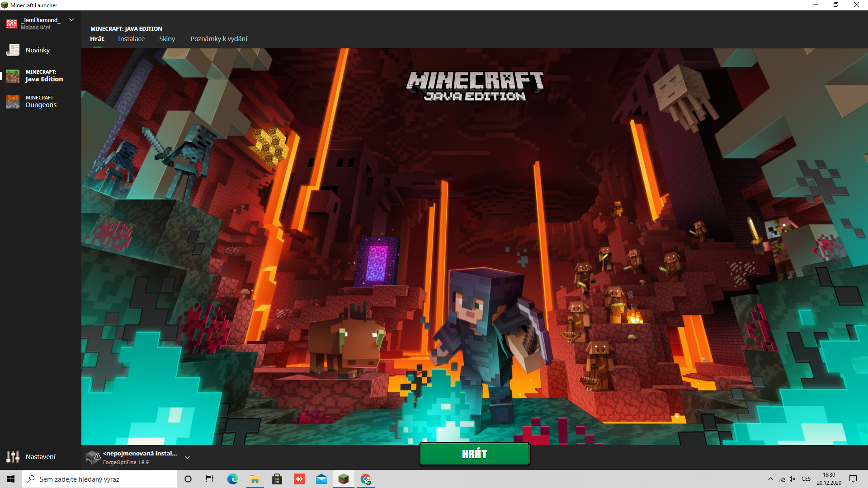868x488 pixels.
Task: Open the Nastavení settings sliders icon
Action: point(13,457)
